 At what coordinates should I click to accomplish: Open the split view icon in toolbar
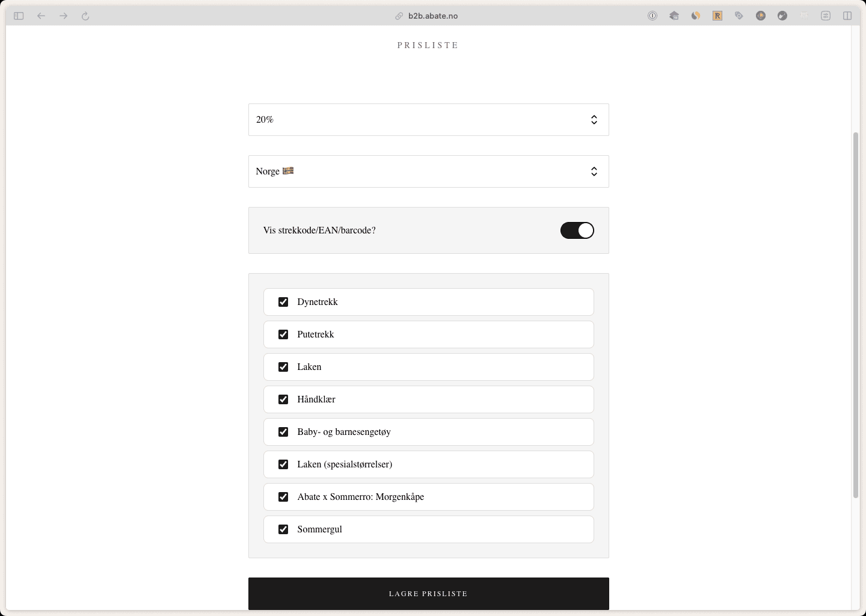pos(847,16)
